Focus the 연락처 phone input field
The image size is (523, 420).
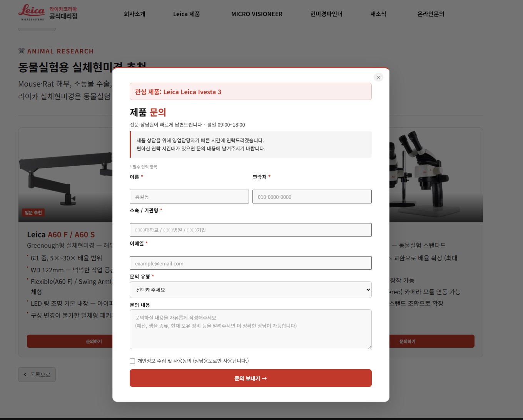(312, 197)
